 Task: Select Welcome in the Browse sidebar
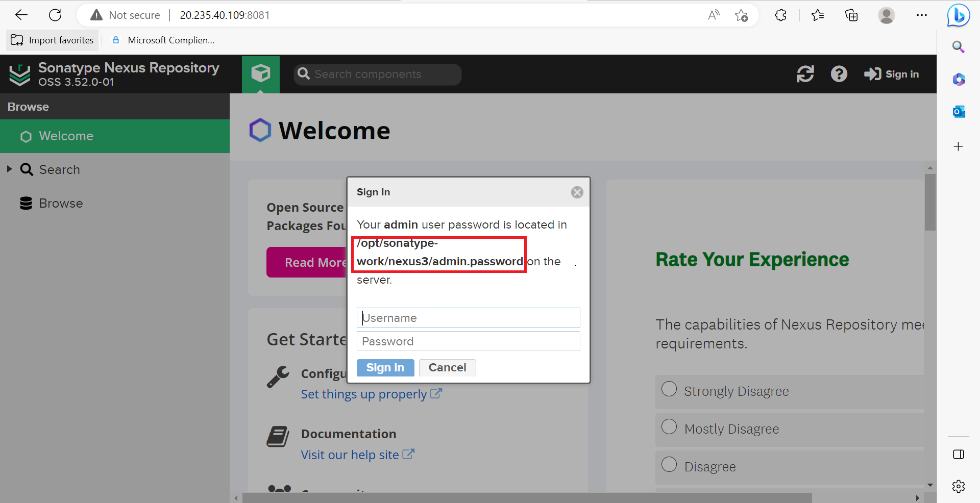[66, 136]
